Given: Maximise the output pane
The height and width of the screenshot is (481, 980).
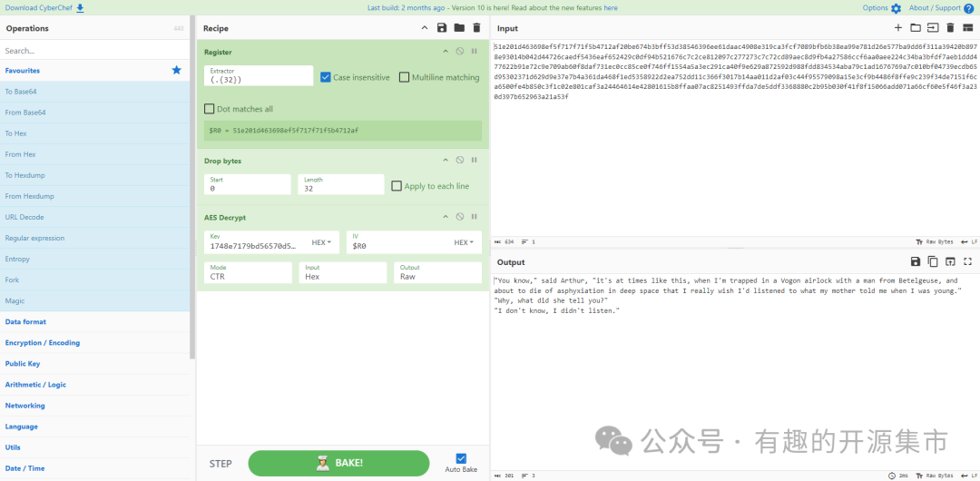Looking at the screenshot, I should tap(967, 261).
